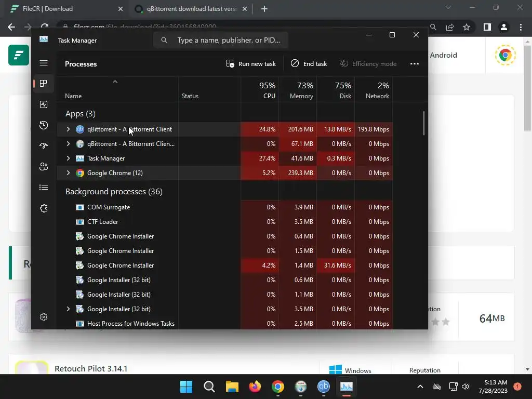The image size is (532, 399).
Task: Click the taskbar volume icon
Action: click(x=465, y=387)
